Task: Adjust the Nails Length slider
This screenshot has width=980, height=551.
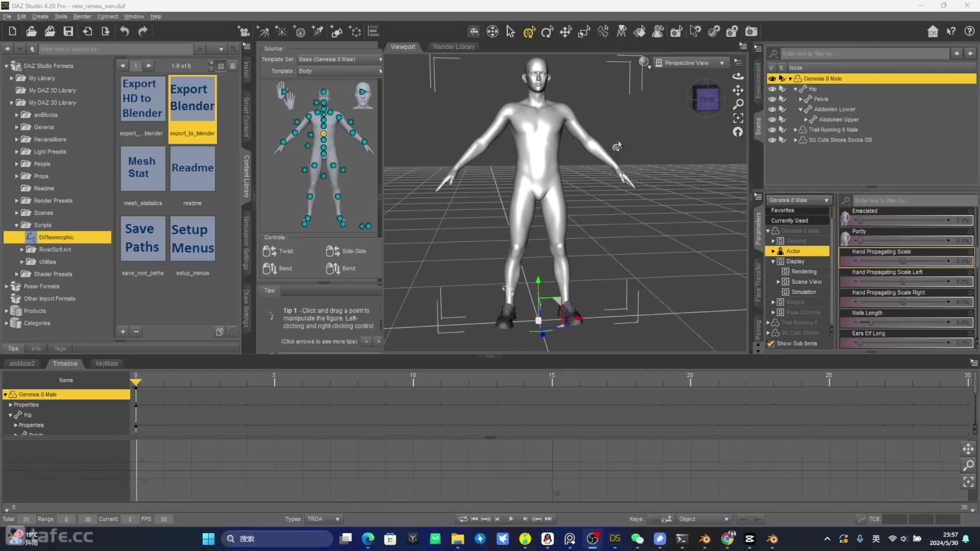Action: click(902, 322)
